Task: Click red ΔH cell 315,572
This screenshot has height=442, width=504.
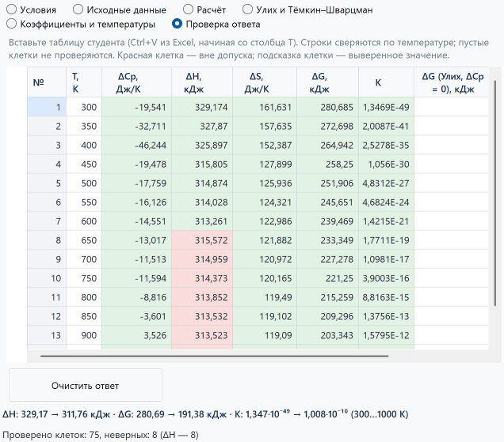Action: click(202, 240)
